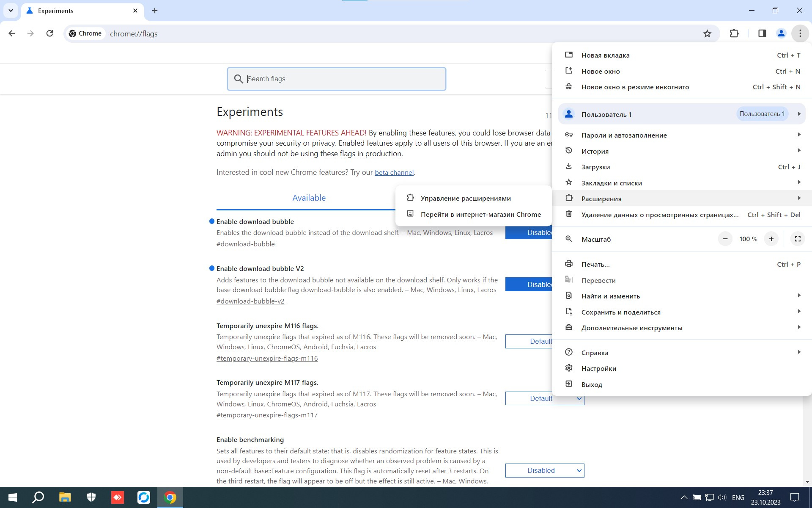Open the Windows Start menu
This screenshot has height=508, width=812.
pyautogui.click(x=13, y=497)
